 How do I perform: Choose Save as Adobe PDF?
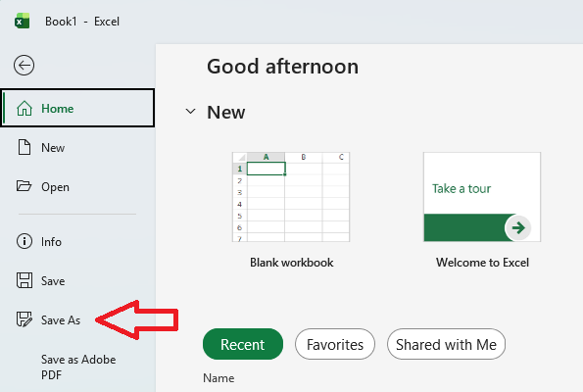(x=78, y=367)
